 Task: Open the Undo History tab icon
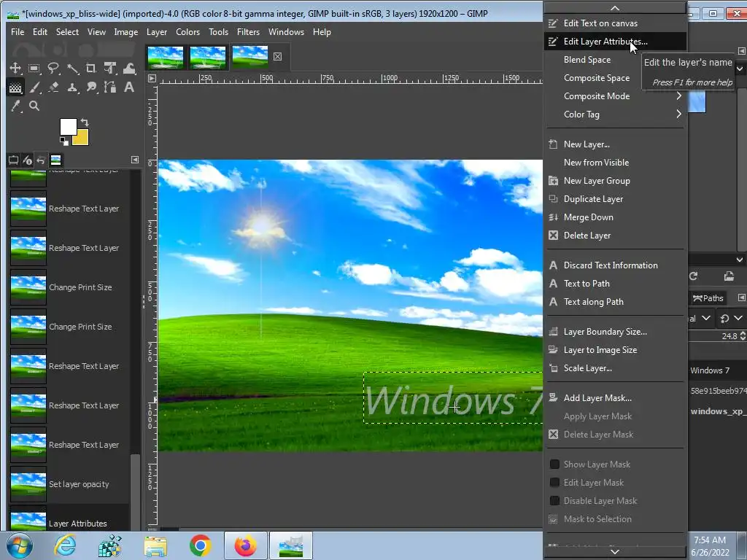(x=41, y=160)
